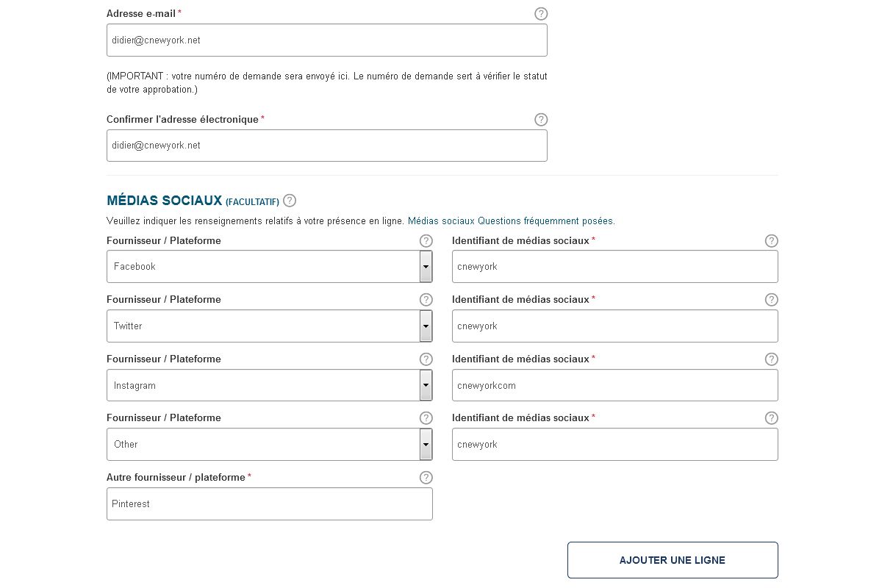Show help for Facebook row Fournisseur / Plateforme

click(426, 240)
